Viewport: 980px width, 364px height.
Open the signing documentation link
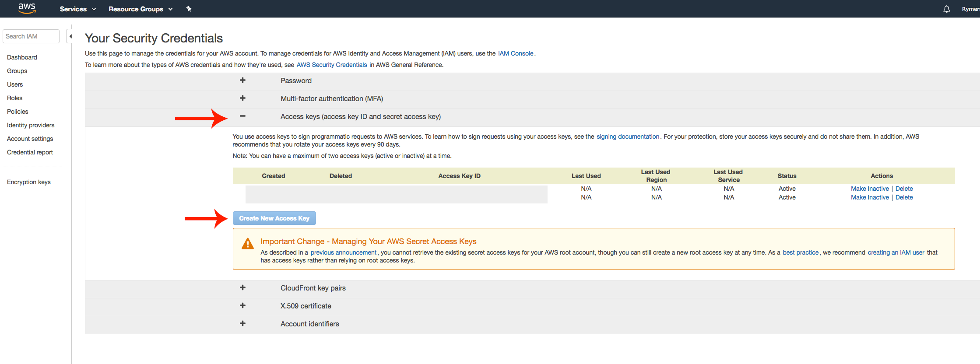pyautogui.click(x=628, y=136)
